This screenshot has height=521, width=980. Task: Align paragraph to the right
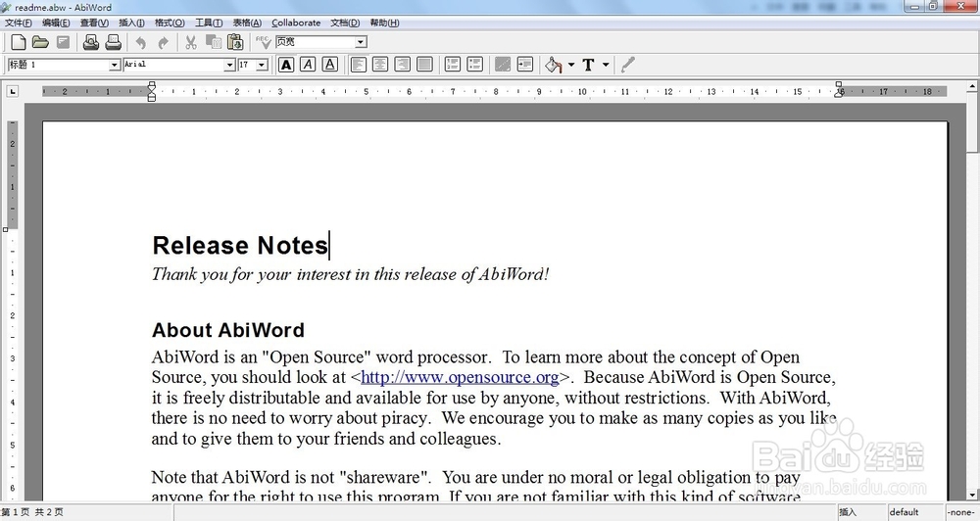click(x=403, y=65)
